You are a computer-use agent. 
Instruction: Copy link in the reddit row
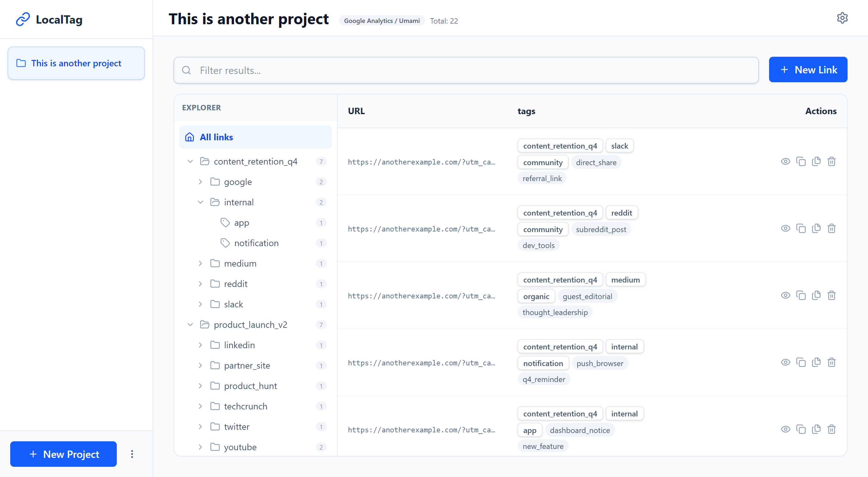[801, 228]
